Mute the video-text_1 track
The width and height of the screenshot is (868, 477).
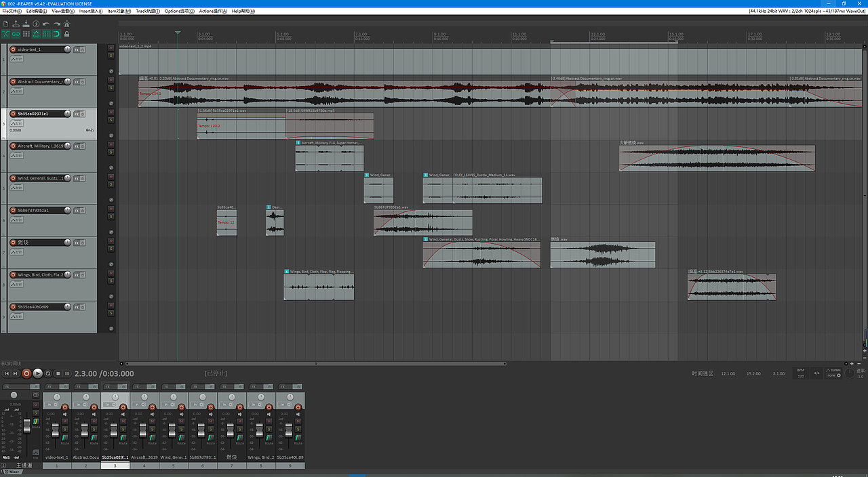pyautogui.click(x=111, y=47)
